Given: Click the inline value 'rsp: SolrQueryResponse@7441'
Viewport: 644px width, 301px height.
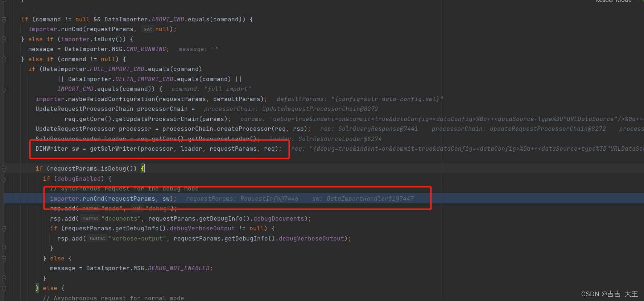Looking at the screenshot, I should tap(369, 129).
